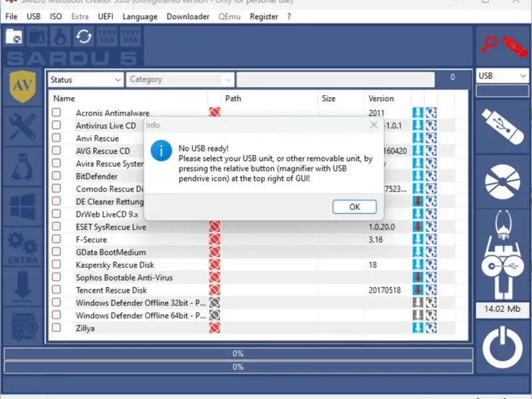532x399 pixels.
Task: Open the UEFI menu
Action: tap(106, 17)
